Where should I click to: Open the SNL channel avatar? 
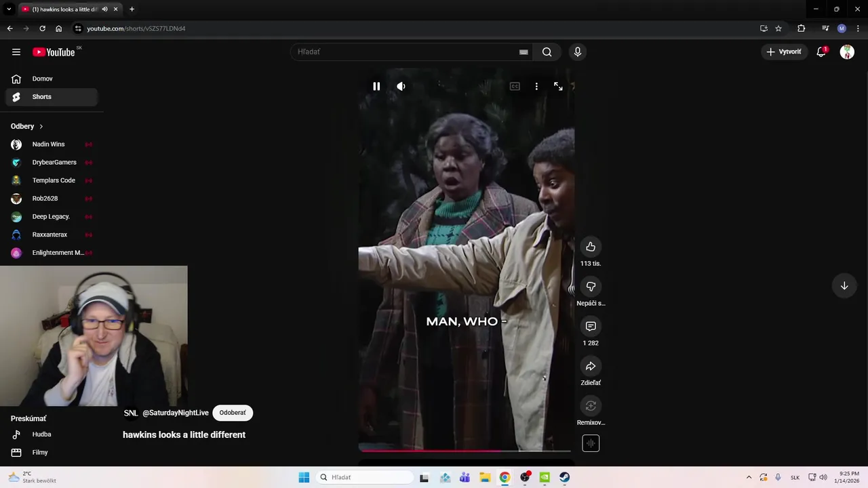pos(131,413)
